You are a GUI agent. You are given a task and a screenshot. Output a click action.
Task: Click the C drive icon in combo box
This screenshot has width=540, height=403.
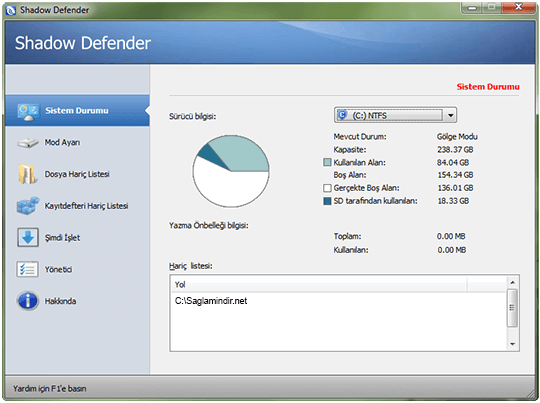342,115
